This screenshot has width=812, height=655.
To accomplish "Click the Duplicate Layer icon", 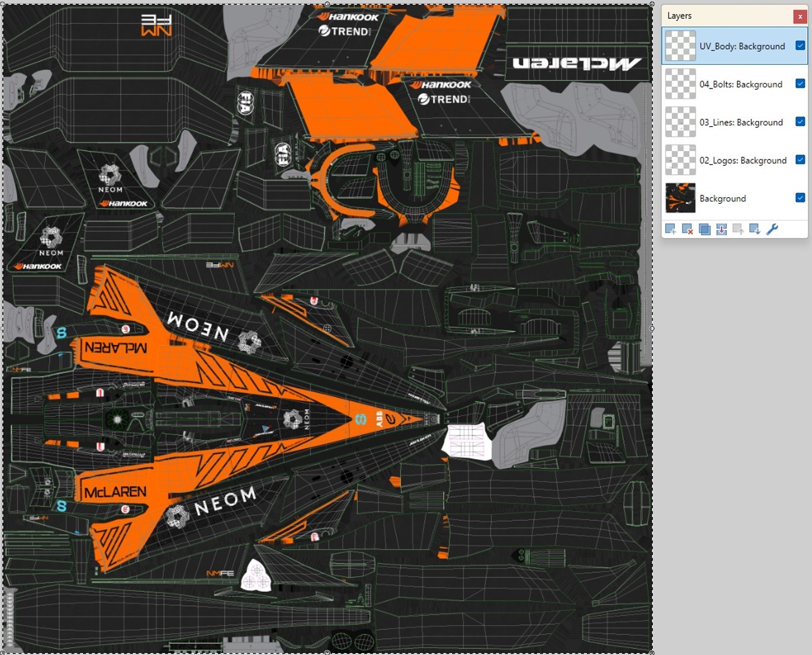I will 704,229.
